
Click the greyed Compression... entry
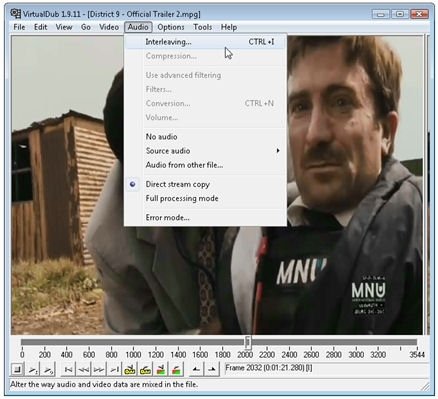(x=205, y=56)
